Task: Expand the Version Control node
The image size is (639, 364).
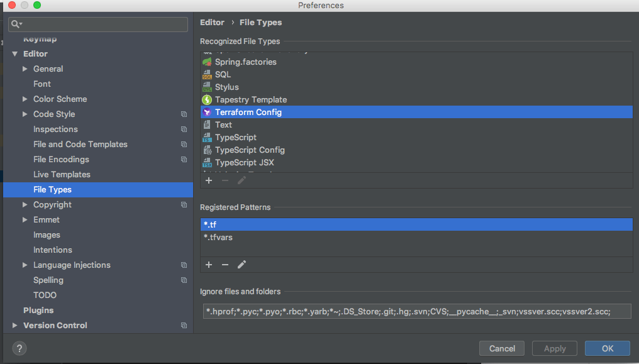Action: coord(14,325)
